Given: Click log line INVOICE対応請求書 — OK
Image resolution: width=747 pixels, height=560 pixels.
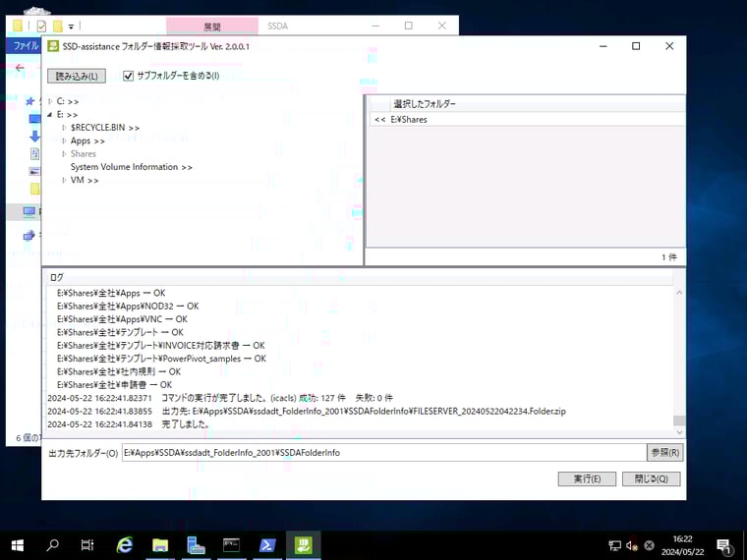Looking at the screenshot, I should point(160,345).
